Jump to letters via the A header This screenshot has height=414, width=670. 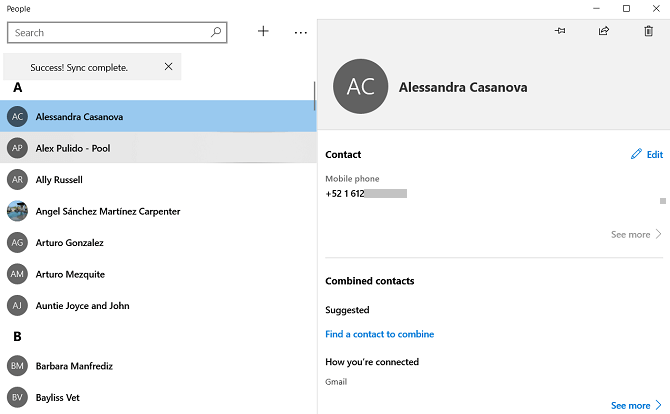tap(17, 88)
